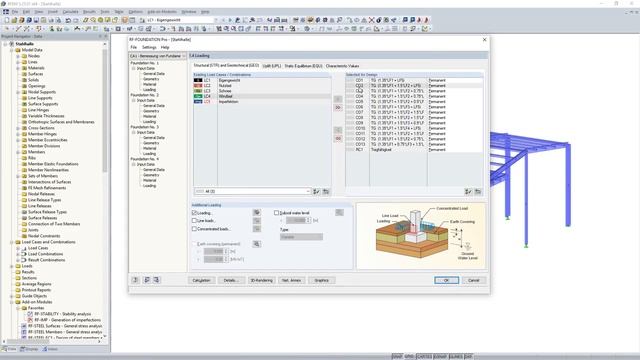Screen dimensions: 640x360
Task: Collapse Load Cases and Combinations in navigator
Action: tap(12, 242)
